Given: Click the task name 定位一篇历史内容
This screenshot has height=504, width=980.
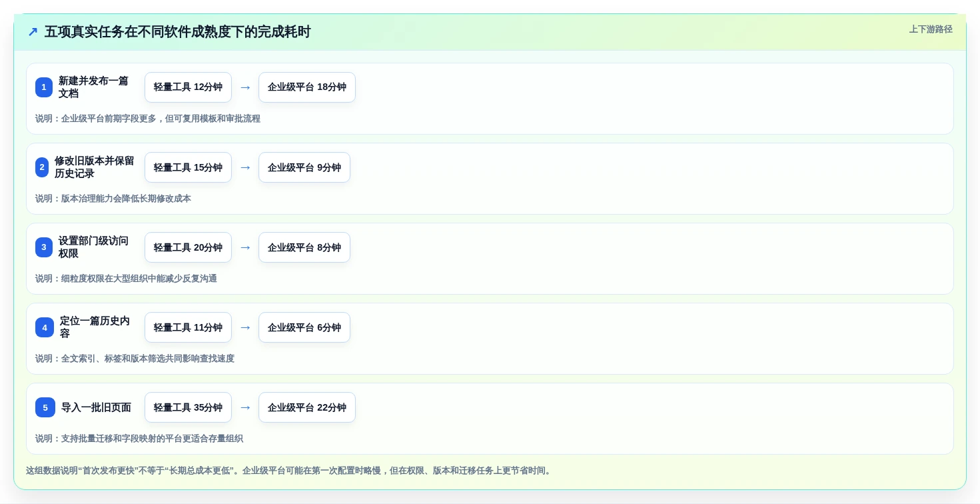Looking at the screenshot, I should (95, 327).
